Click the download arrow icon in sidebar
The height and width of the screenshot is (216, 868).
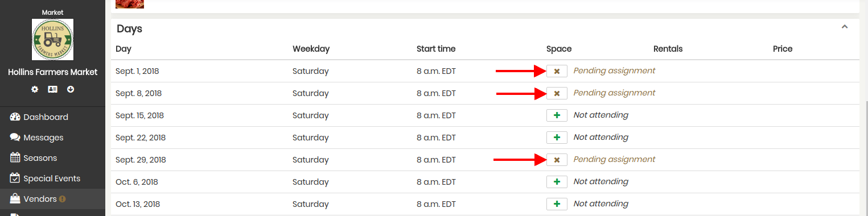(x=71, y=89)
